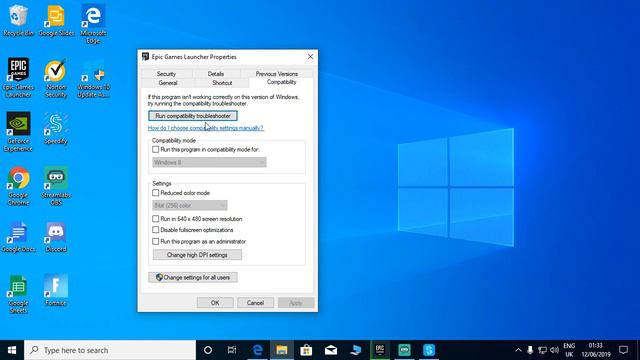The height and width of the screenshot is (360, 640).
Task: Switch to the Previous Versions tab
Action: 276,74
